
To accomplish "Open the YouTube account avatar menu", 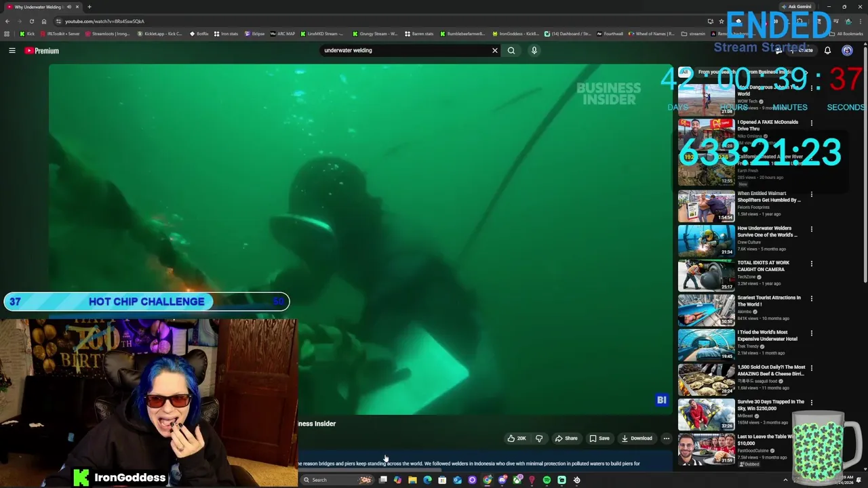I will pyautogui.click(x=847, y=50).
